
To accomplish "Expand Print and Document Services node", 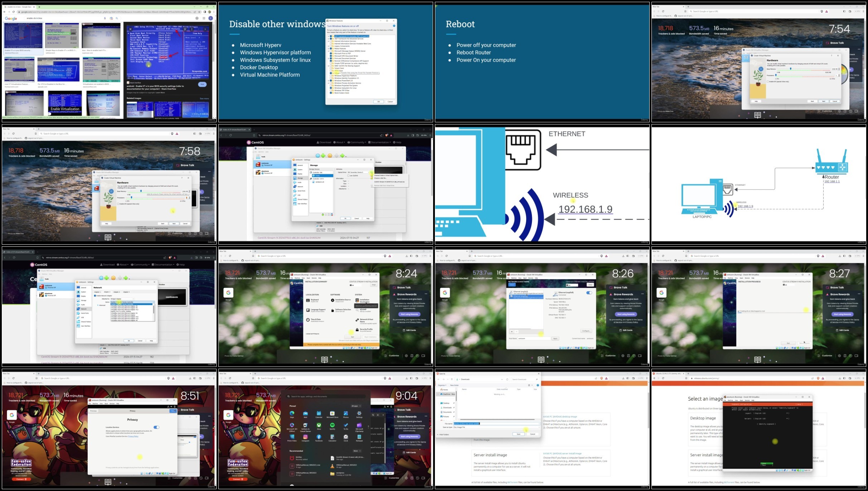I will coord(329,58).
